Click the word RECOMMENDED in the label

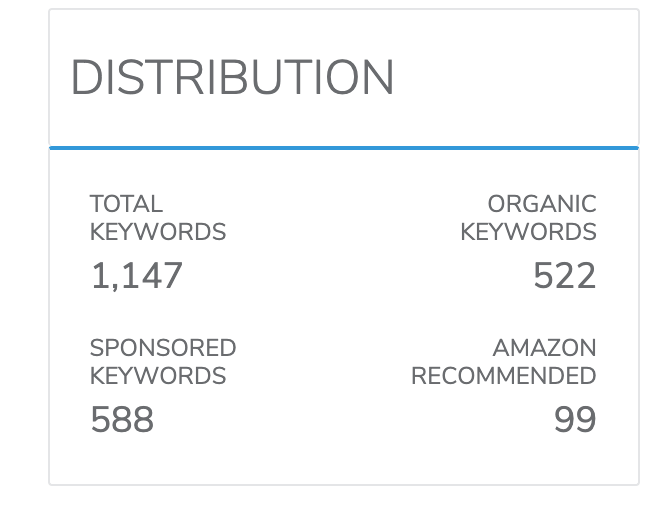(504, 376)
